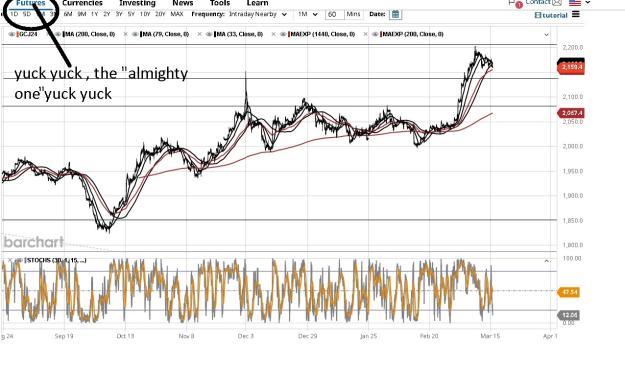Toggle visibility eye for MA (33, Close, 0)
This screenshot has height=370, width=625.
pyautogui.click(x=209, y=34)
